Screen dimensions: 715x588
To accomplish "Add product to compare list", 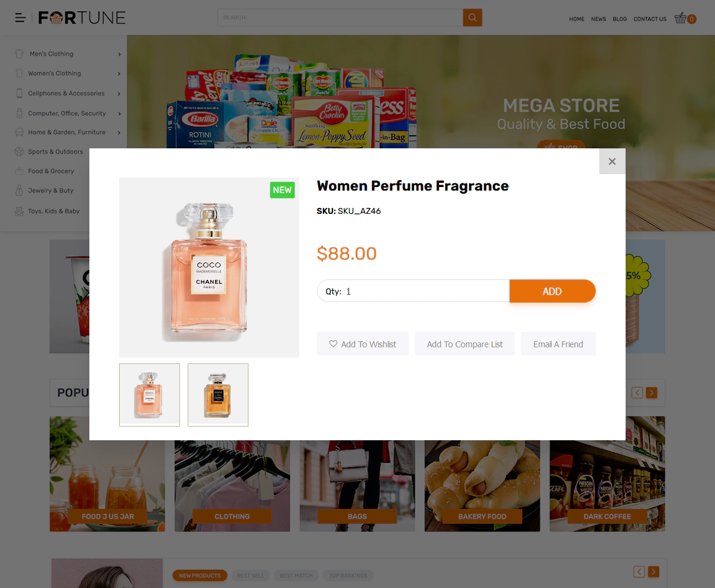I will 465,344.
